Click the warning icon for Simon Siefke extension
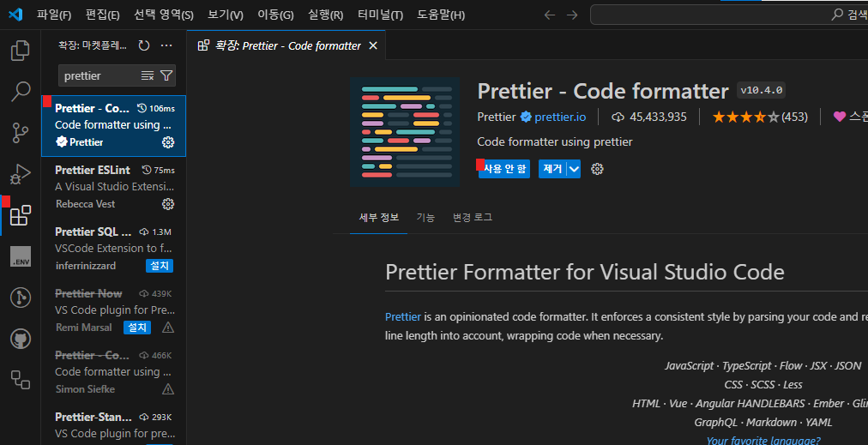 coord(168,389)
